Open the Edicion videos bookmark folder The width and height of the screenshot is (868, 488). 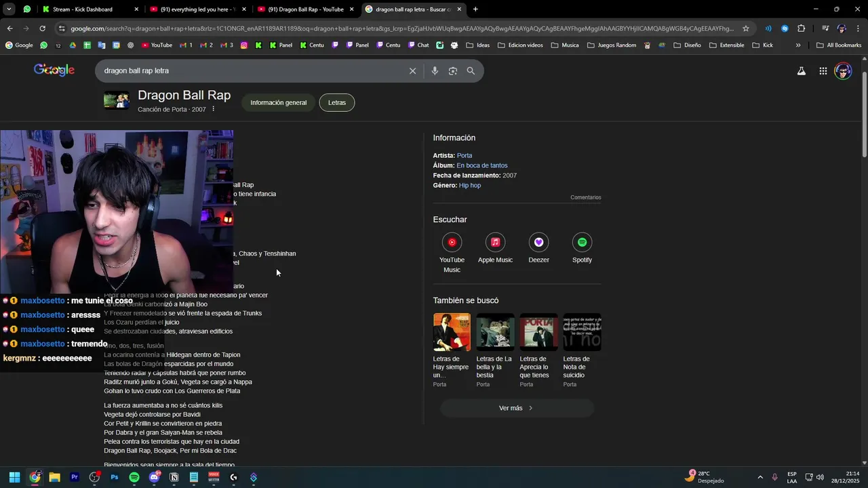point(520,45)
